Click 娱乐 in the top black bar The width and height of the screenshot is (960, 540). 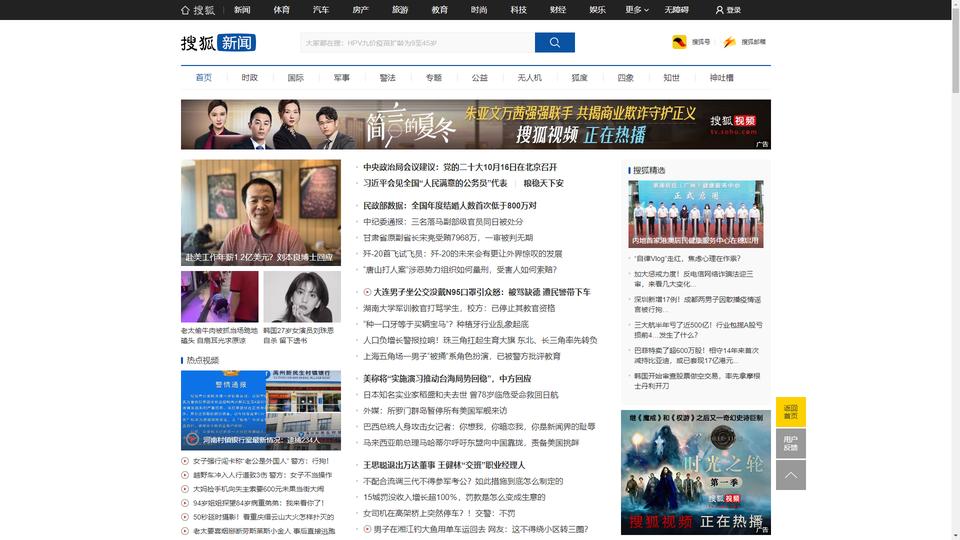click(598, 10)
